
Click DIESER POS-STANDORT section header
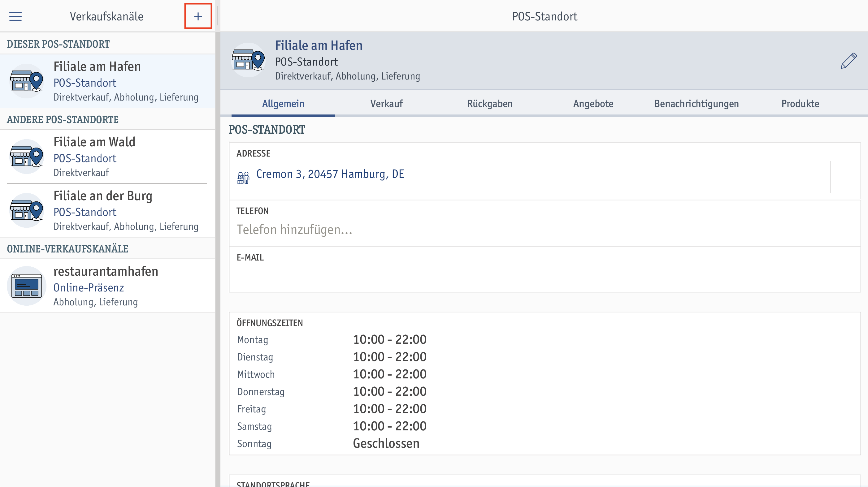pyautogui.click(x=58, y=44)
